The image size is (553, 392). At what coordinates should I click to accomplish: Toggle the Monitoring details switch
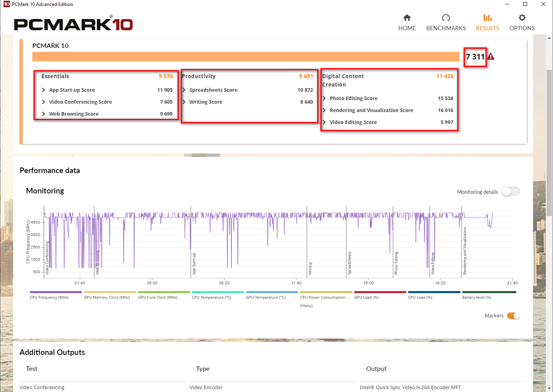pos(510,192)
